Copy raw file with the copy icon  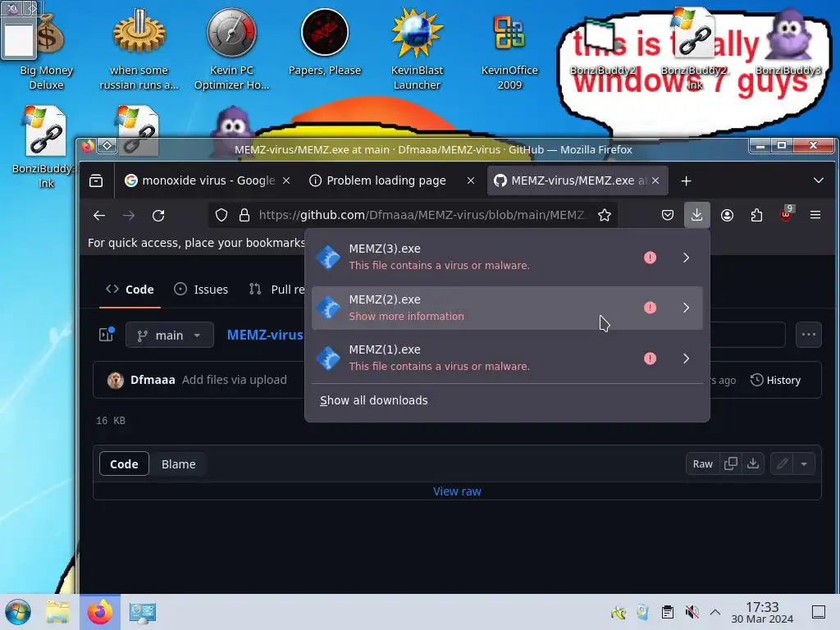(731, 463)
